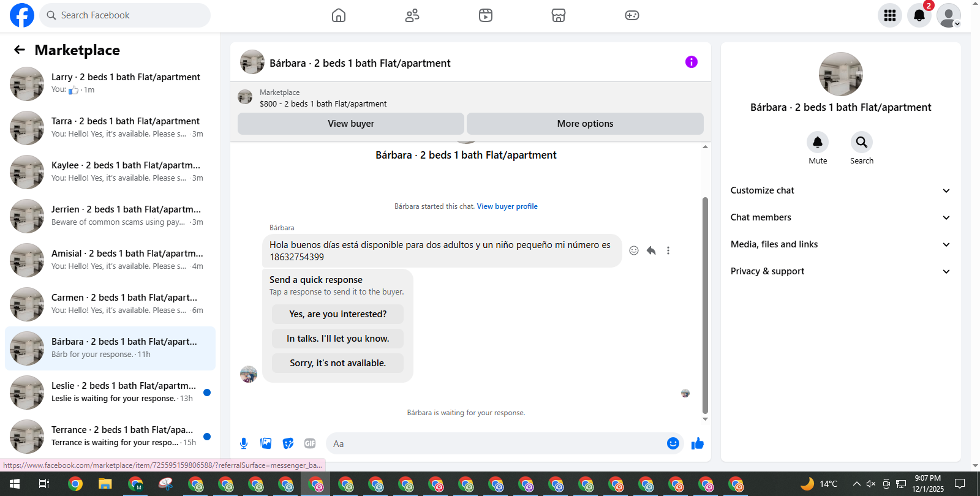
Task: Click chat scrollbar up arrow
Action: (x=705, y=147)
